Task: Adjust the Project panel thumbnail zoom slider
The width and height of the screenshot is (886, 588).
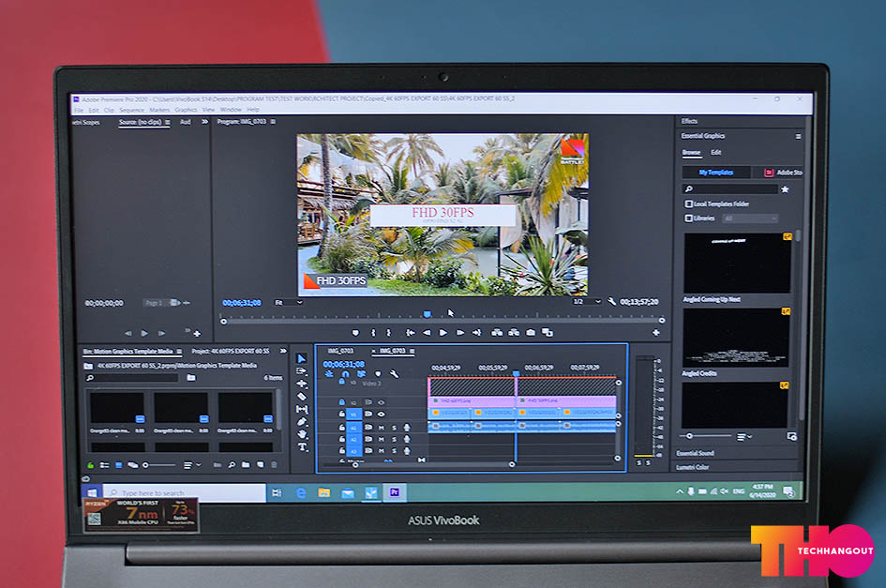Action: 158,465
